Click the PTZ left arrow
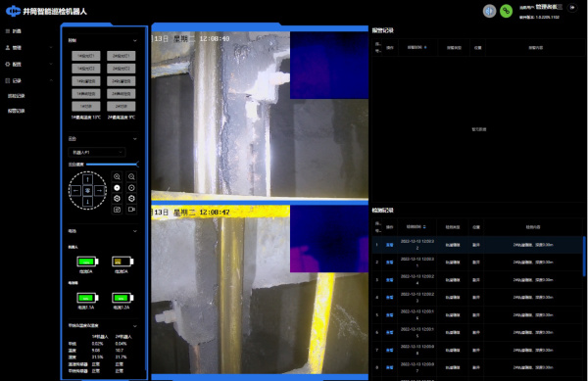 [76, 191]
